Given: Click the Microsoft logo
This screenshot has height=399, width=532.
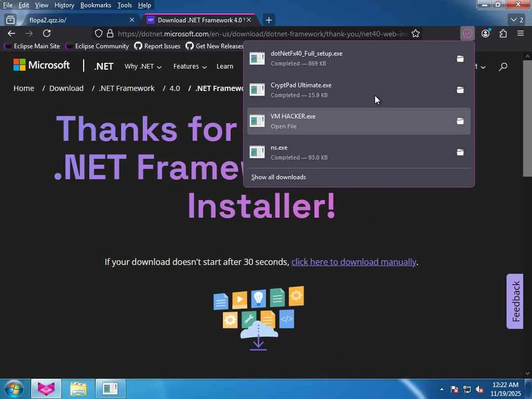Looking at the screenshot, I should [42, 65].
